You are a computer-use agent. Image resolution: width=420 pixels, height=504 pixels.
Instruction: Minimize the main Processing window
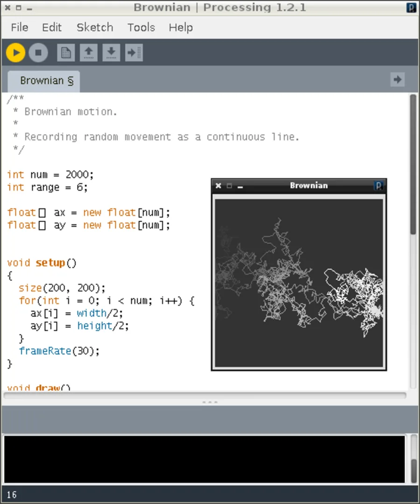point(29,8)
